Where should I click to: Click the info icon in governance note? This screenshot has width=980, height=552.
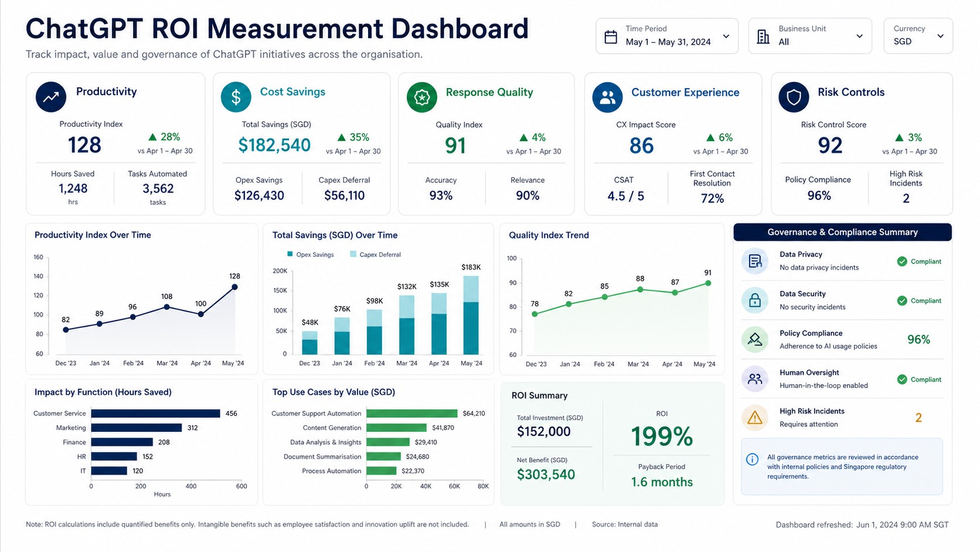click(753, 459)
